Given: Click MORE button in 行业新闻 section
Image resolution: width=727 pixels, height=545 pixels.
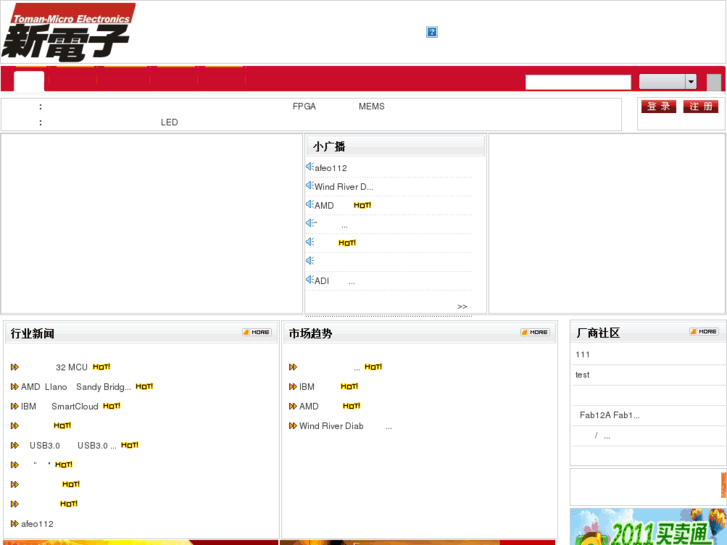Looking at the screenshot, I should 257,332.
